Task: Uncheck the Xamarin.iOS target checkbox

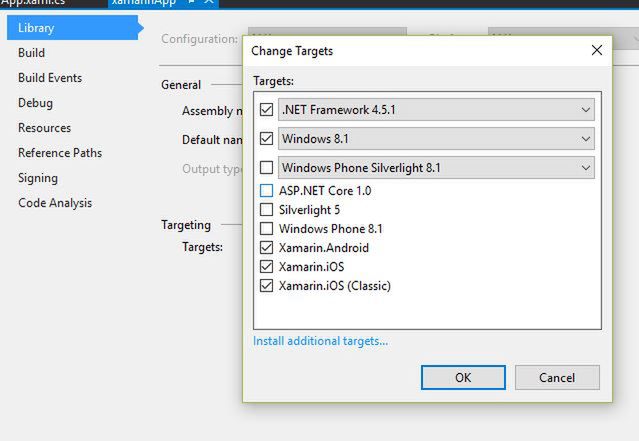Action: 267,267
